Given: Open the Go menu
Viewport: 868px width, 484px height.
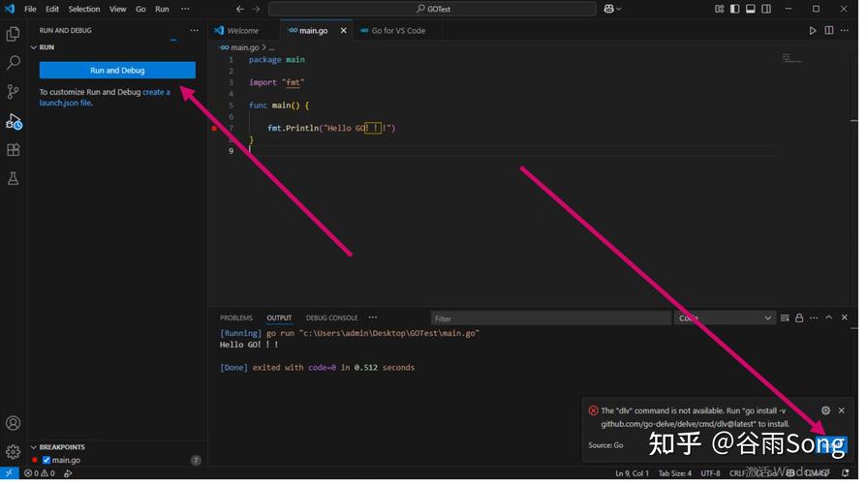Looking at the screenshot, I should coord(140,9).
